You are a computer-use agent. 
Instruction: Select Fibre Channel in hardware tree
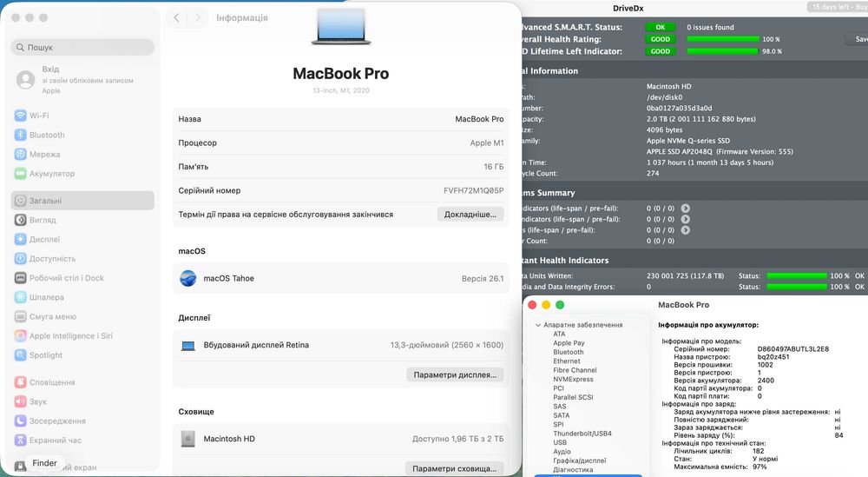click(x=575, y=370)
